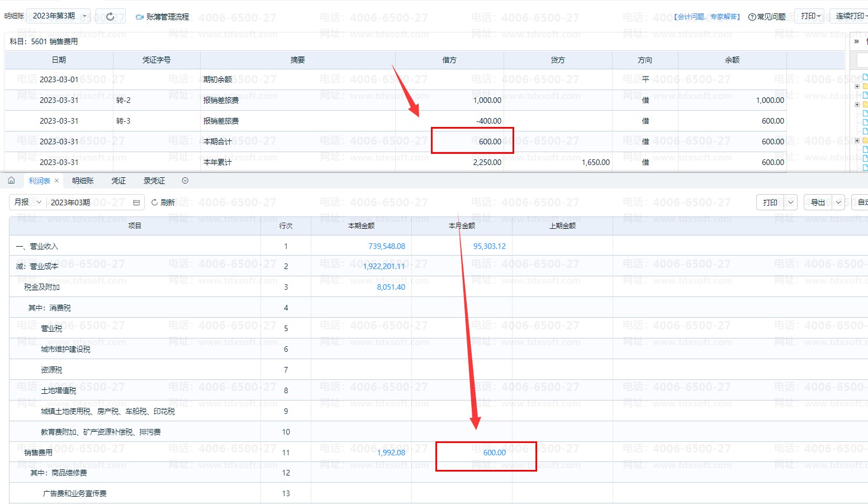
Task: Open dropdown arrow next to 导出
Action: click(838, 202)
